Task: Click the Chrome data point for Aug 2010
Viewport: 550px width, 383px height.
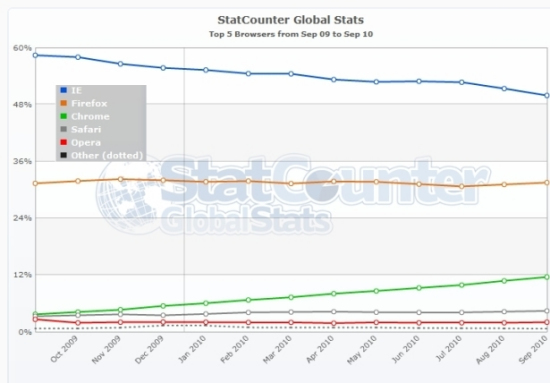Action: coord(504,281)
